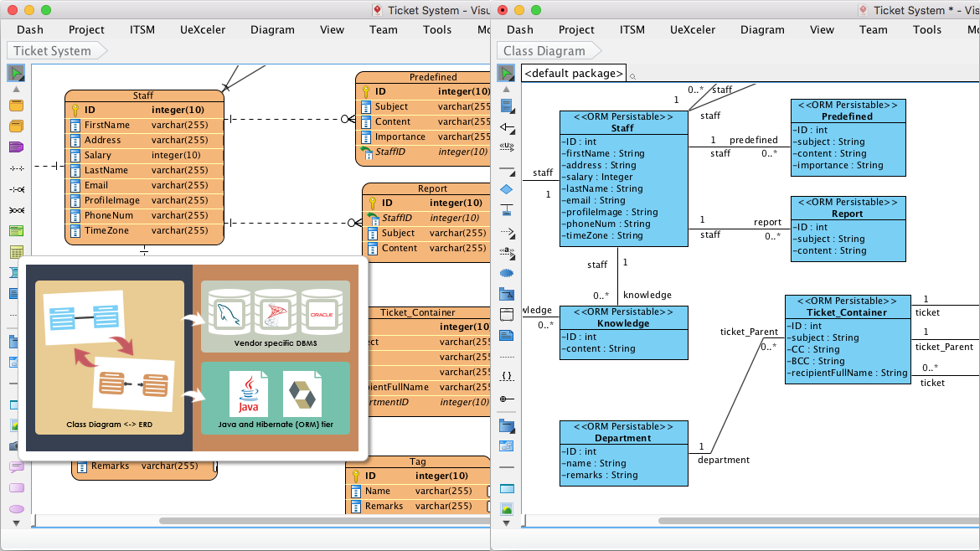Viewport: 980px width, 551px height.
Task: Click the chevron after Ticket System breadcrumb
Action: [x=103, y=50]
